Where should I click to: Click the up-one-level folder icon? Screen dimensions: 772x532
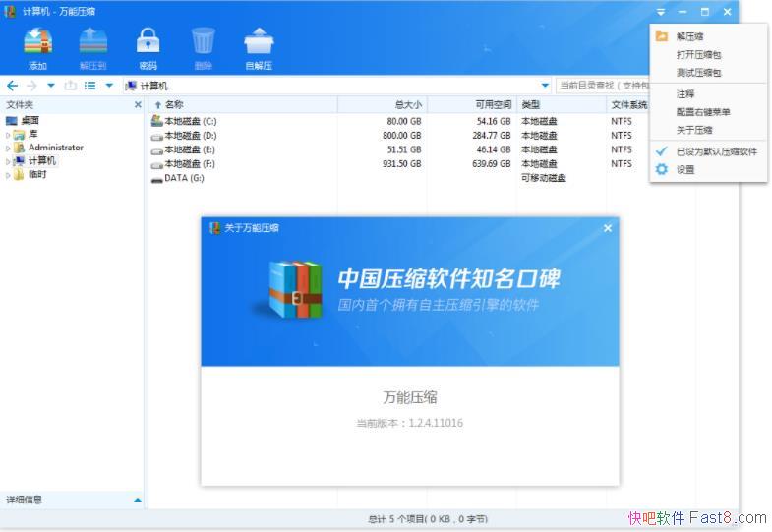point(70,86)
